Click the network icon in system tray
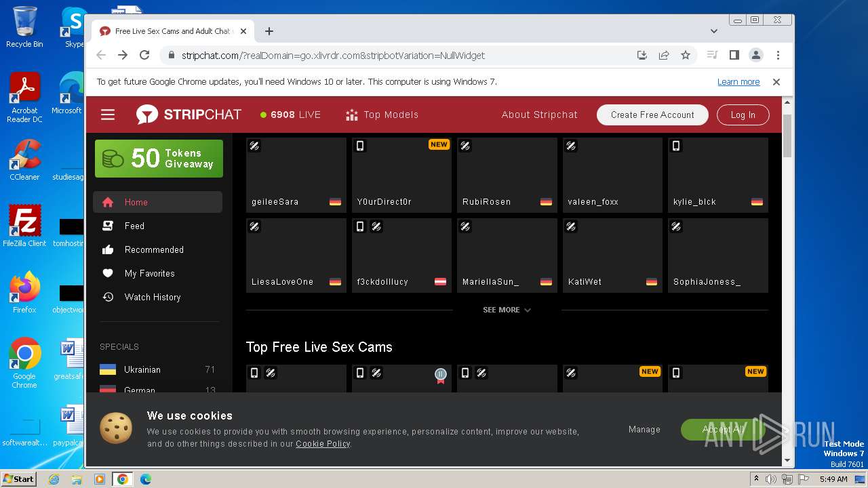 (787, 479)
